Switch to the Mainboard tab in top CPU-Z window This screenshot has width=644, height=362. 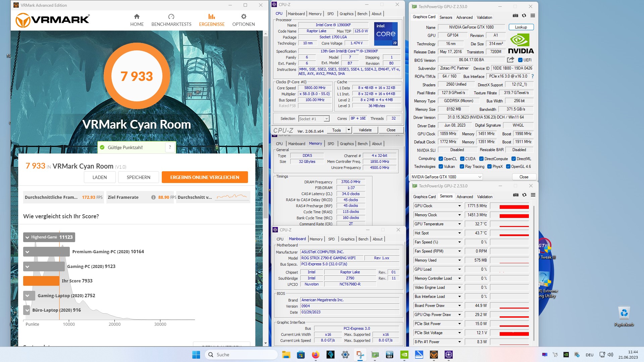[296, 14]
